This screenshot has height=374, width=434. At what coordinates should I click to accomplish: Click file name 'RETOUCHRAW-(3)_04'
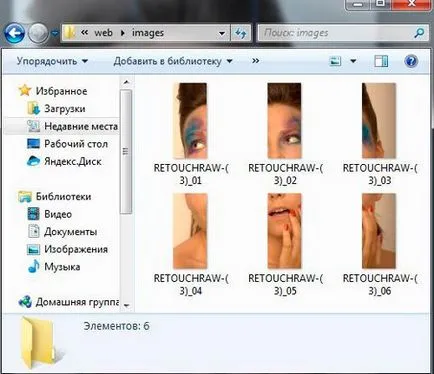click(x=191, y=285)
